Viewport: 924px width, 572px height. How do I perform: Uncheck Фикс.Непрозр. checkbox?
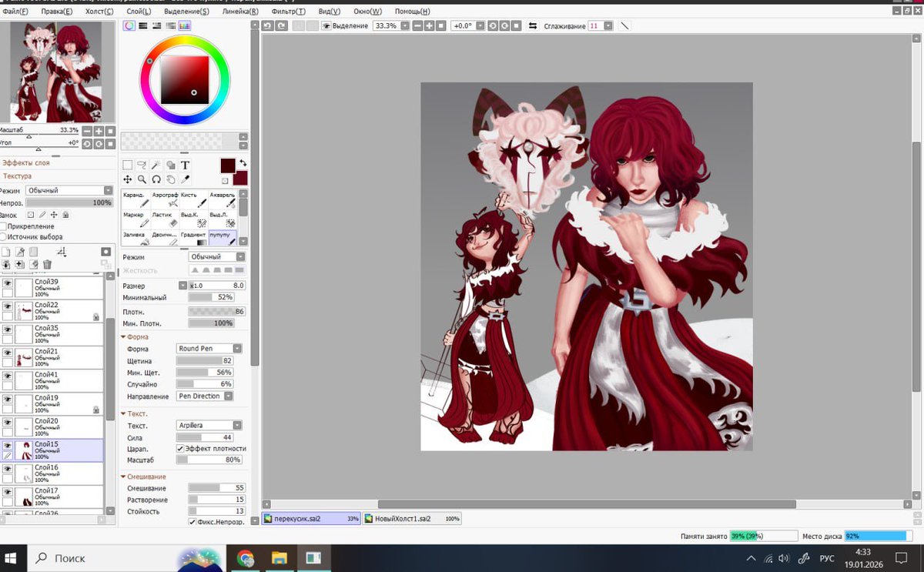[192, 522]
